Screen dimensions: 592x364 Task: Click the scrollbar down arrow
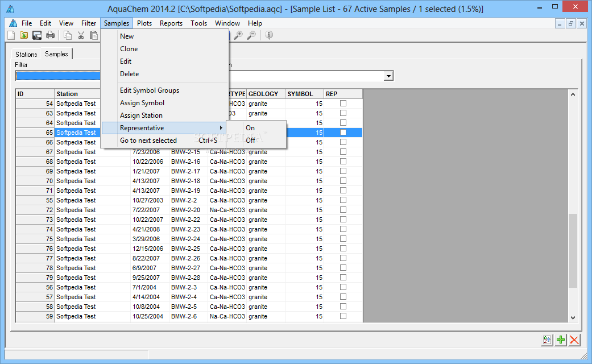(573, 318)
